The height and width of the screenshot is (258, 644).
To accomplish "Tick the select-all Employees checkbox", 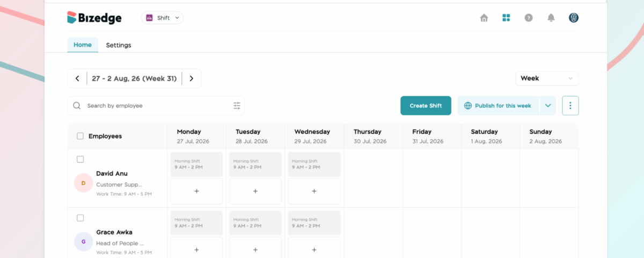I will [80, 136].
